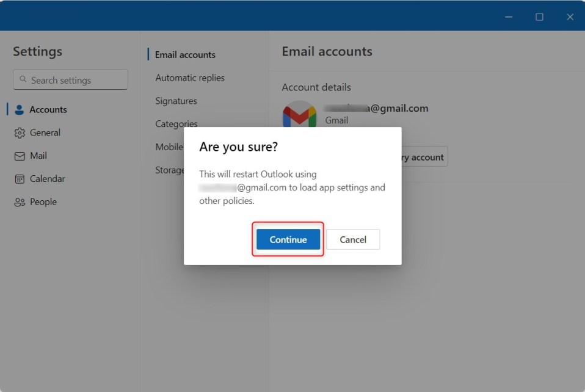Maximize the settings window
Screen dimensions: 585x392
(539, 16)
